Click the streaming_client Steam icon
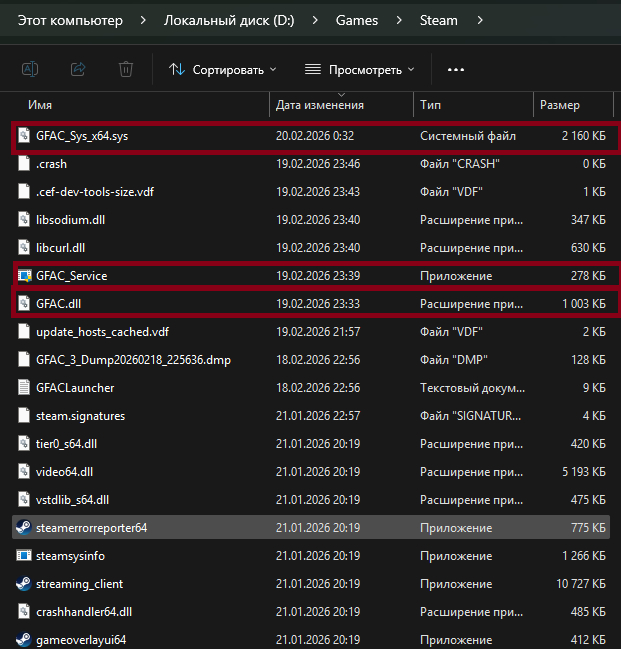Viewport: 621px width, 649px height. coord(22,583)
